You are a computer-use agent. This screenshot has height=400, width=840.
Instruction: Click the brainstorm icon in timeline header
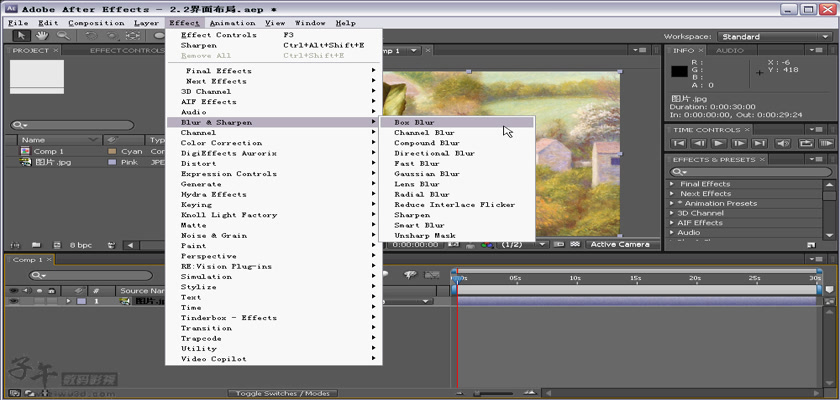point(410,275)
